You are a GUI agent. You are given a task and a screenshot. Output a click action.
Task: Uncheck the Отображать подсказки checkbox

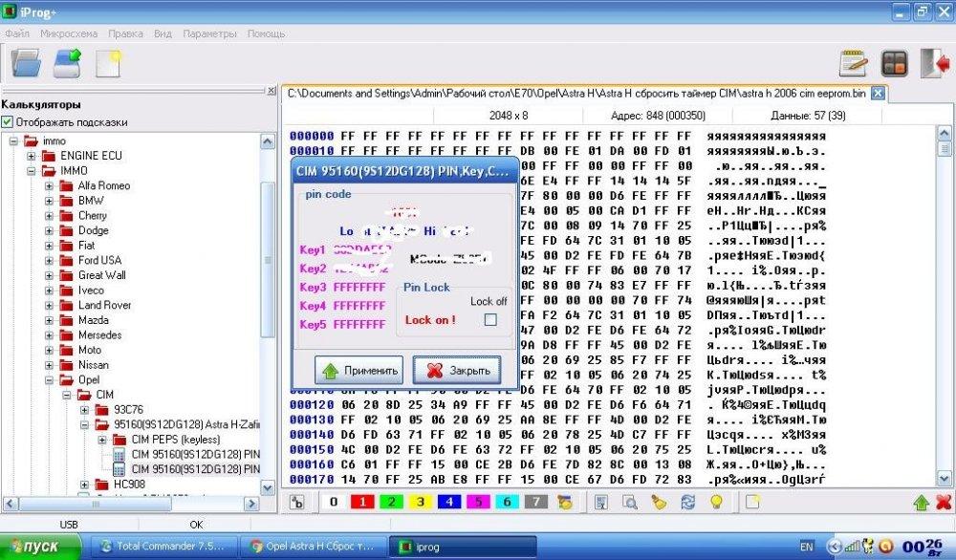[x=7, y=122]
